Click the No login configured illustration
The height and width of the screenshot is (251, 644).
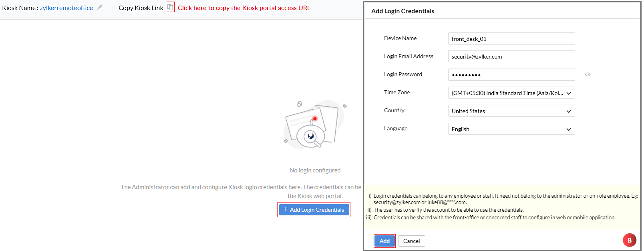(x=315, y=125)
